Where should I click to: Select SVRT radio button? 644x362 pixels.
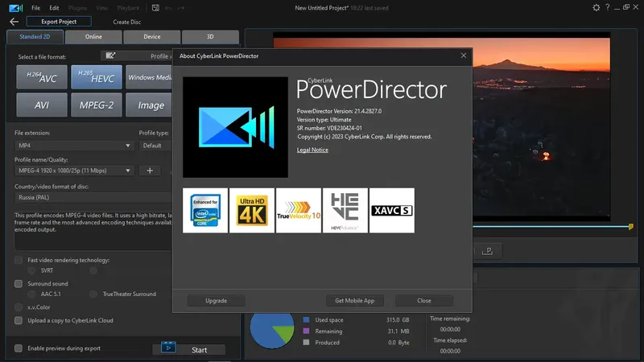pyautogui.click(x=31, y=270)
